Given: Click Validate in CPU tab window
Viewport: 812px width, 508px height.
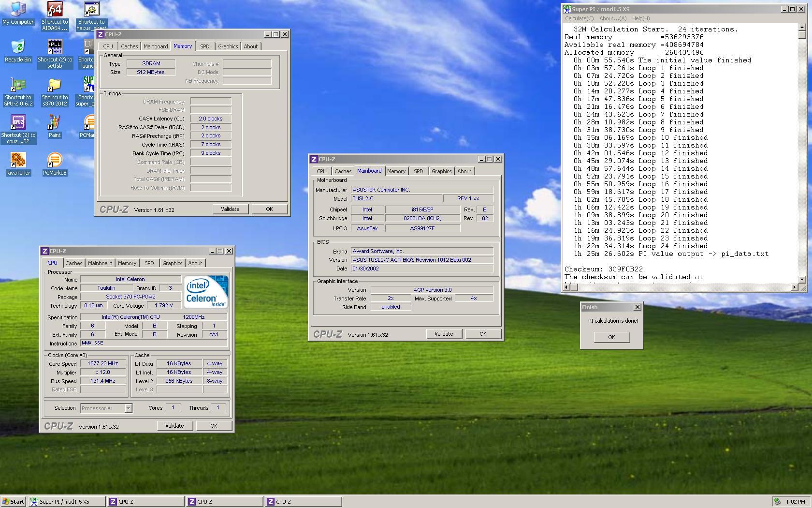Looking at the screenshot, I should point(174,426).
